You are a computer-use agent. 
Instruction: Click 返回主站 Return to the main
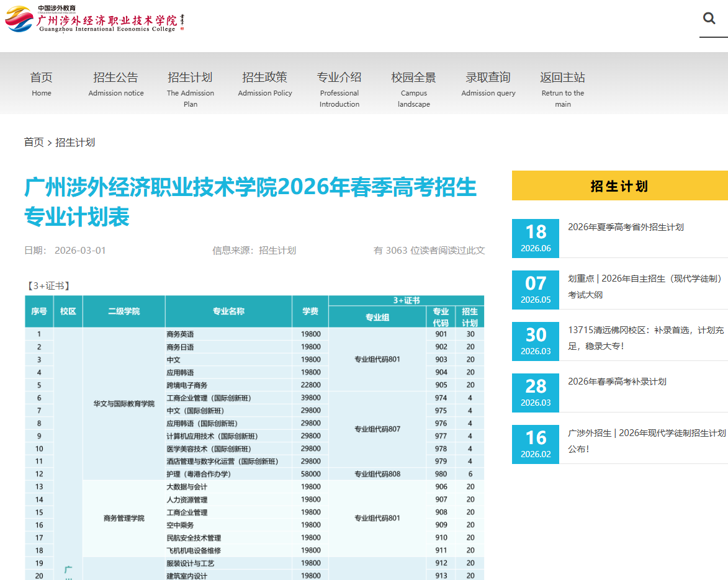563,89
